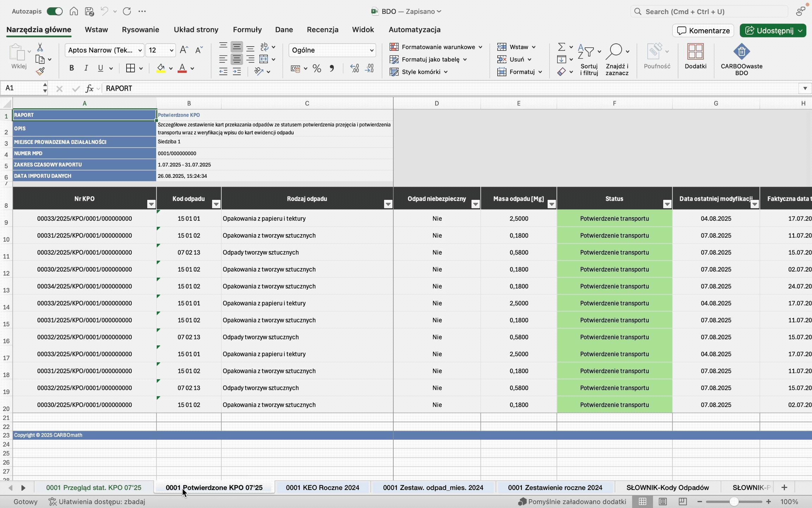Switch to sheet 0001 KEO Roczne 2024
Screen dimensions: 812x508
(322, 487)
